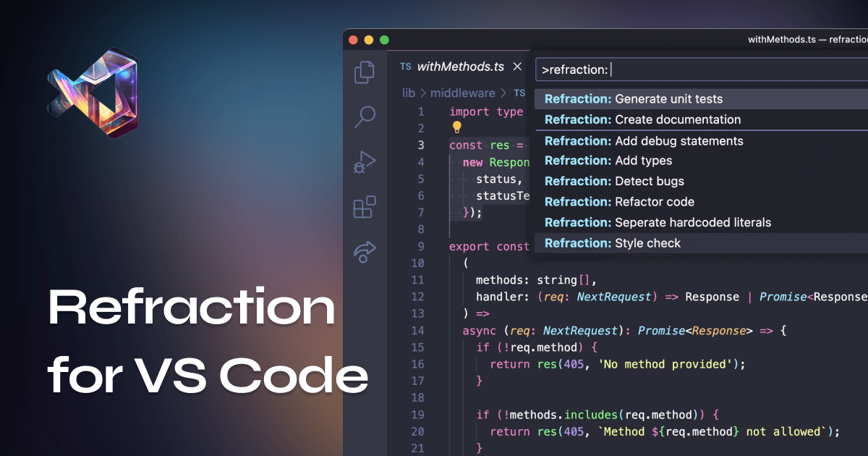Open the Search view

point(364,117)
